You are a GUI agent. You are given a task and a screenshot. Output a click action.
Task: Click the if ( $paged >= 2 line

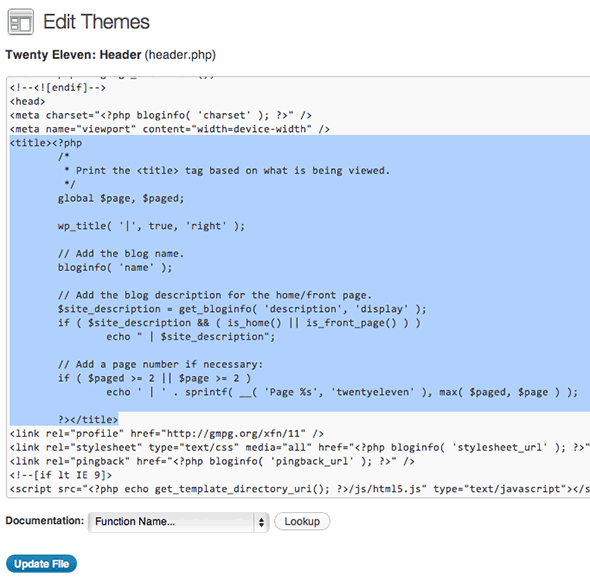coord(154,378)
